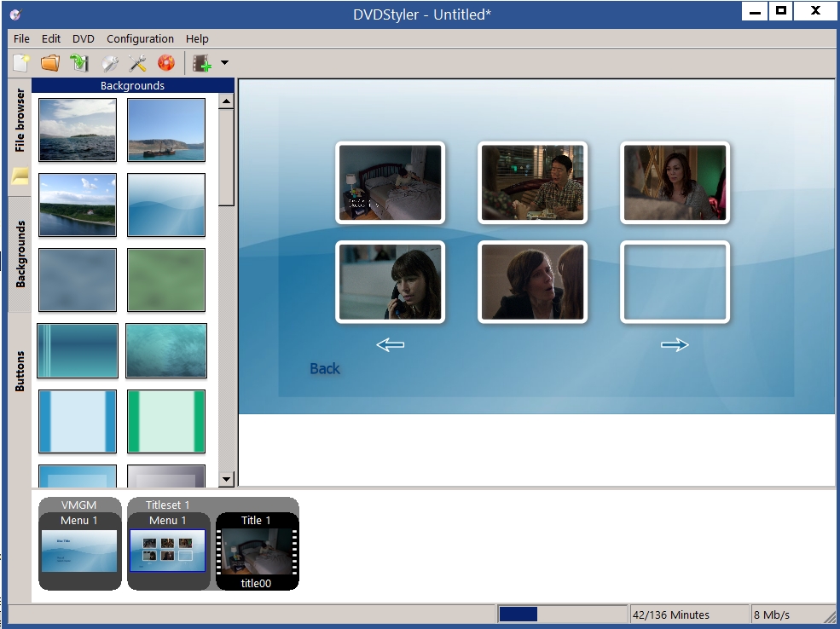Open the DVD menu
Image resolution: width=840 pixels, height=629 pixels.
tap(83, 38)
